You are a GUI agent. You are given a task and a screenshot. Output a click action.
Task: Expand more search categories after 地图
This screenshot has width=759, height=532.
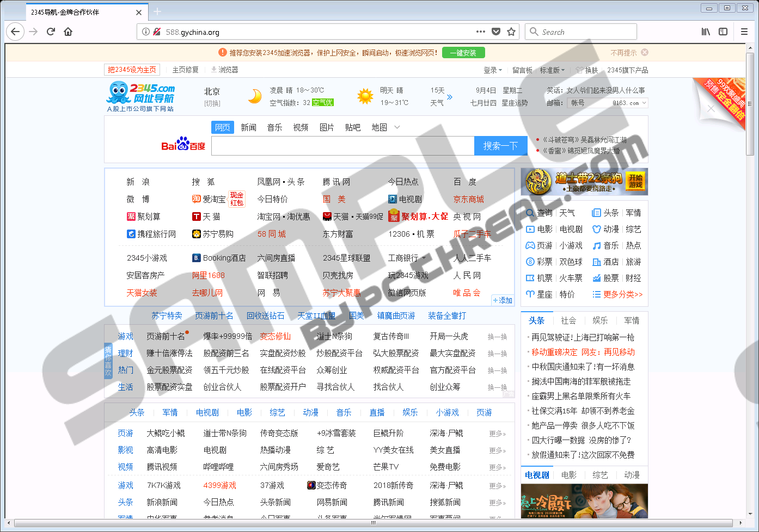[x=397, y=127]
